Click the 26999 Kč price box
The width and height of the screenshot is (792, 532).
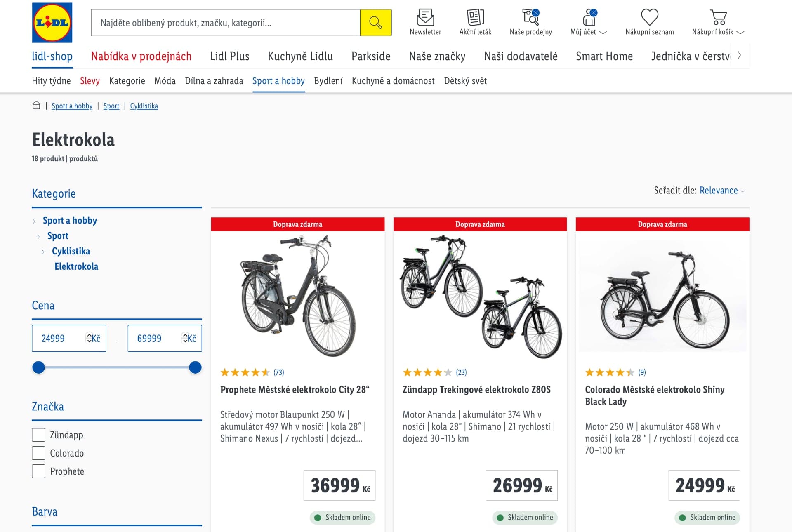click(x=521, y=485)
